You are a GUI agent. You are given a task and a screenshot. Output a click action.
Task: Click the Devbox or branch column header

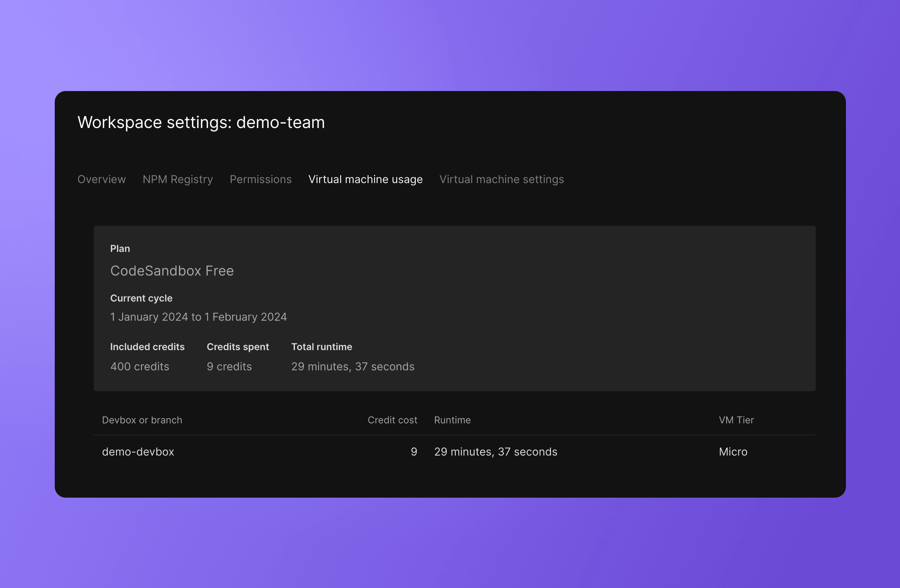(142, 420)
